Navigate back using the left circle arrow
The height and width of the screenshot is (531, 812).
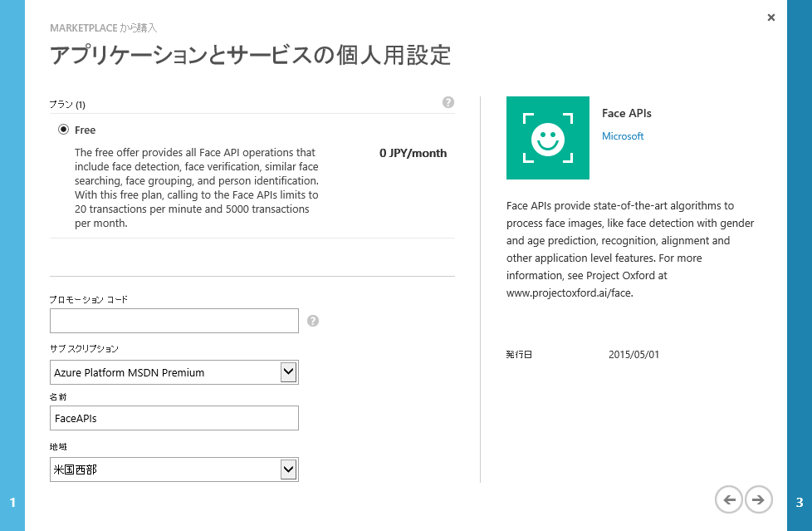tap(728, 499)
